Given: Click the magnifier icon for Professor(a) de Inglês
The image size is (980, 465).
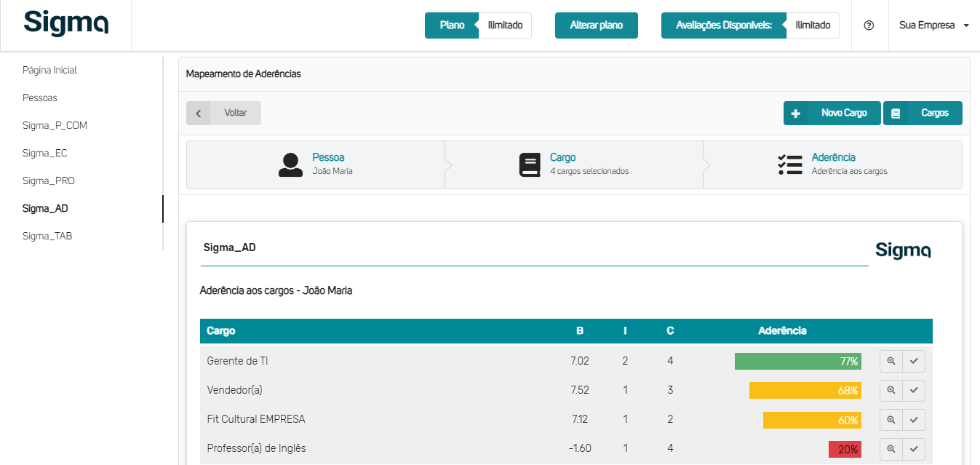Looking at the screenshot, I should pos(891,450).
